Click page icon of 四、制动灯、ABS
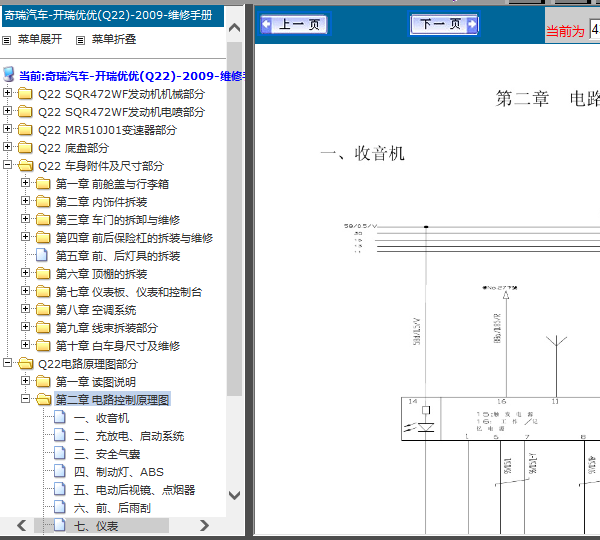600x540 pixels. [x=60, y=470]
